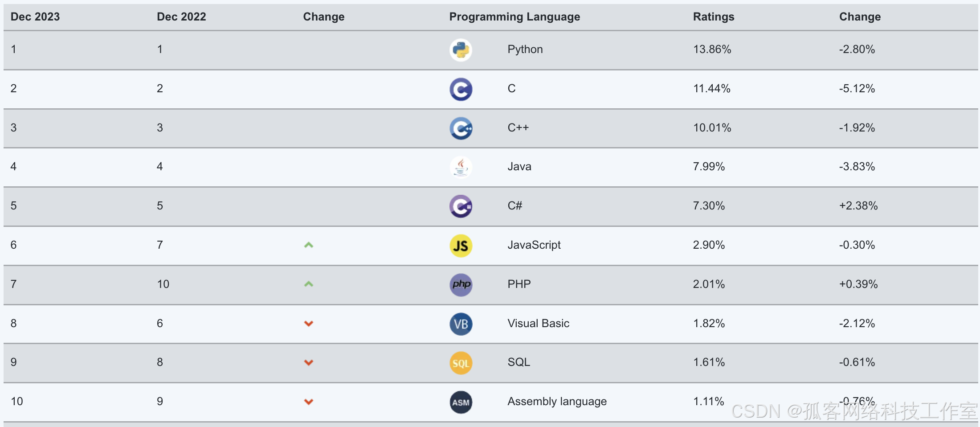Click the Ratings column header

(714, 17)
